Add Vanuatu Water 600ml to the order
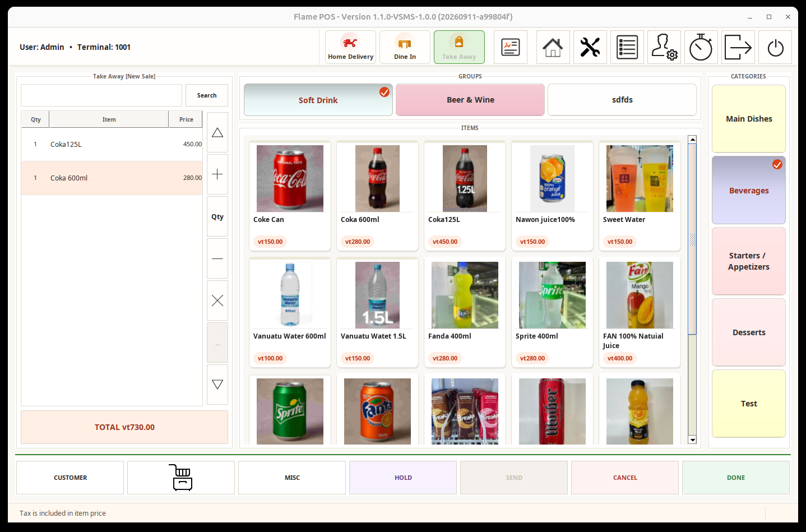This screenshot has height=532, width=806. 290,312
